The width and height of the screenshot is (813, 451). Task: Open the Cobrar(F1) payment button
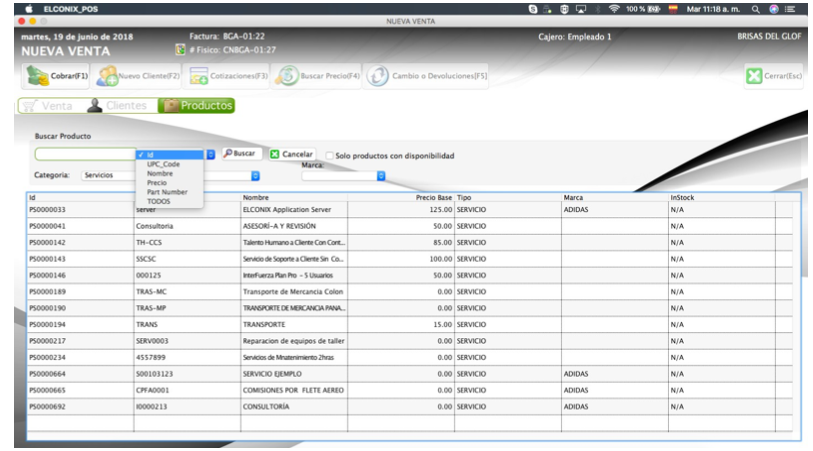pyautogui.click(x=55, y=76)
